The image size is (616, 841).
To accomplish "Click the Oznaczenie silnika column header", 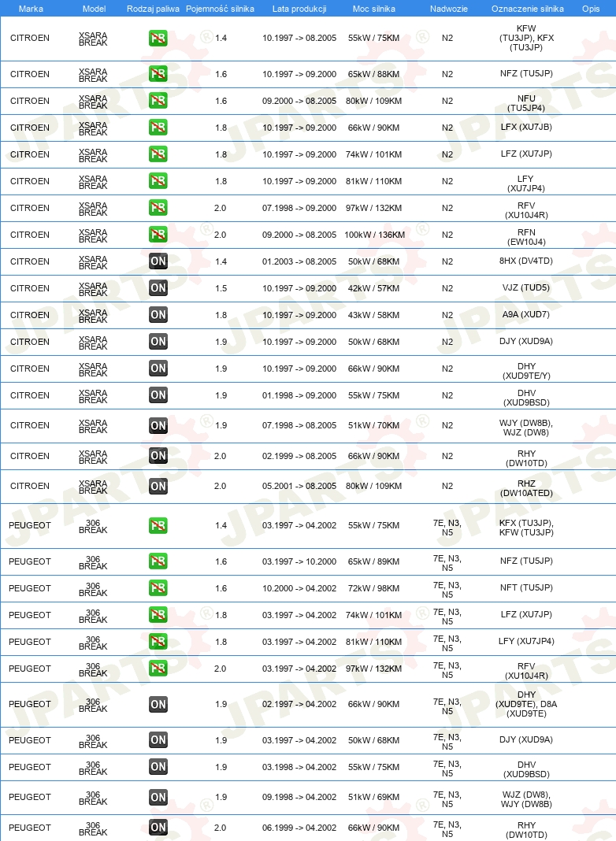I will 528,9.
